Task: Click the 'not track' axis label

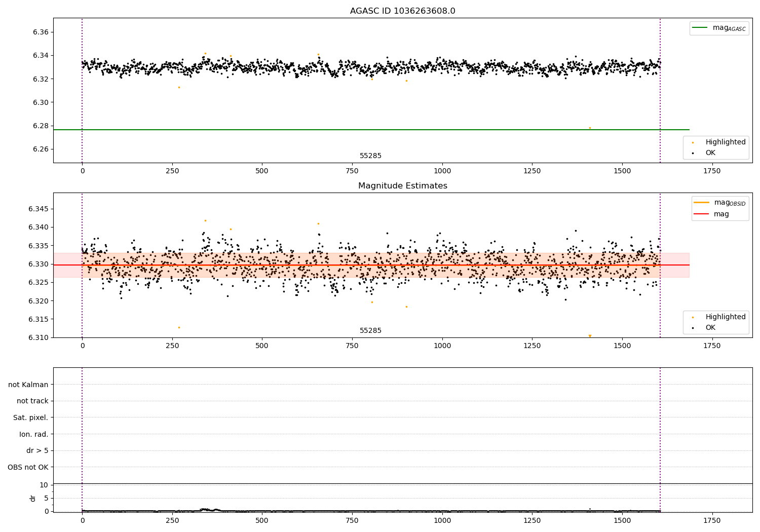Action: coord(32,401)
